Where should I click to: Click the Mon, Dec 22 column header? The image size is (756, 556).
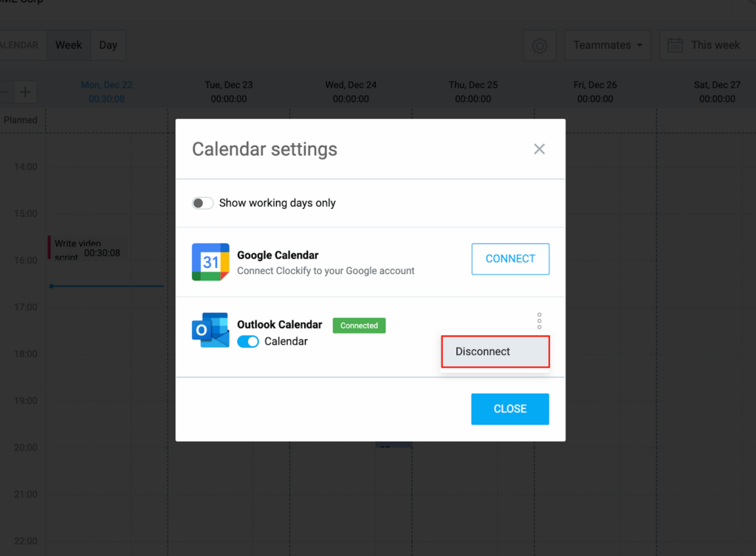106,85
